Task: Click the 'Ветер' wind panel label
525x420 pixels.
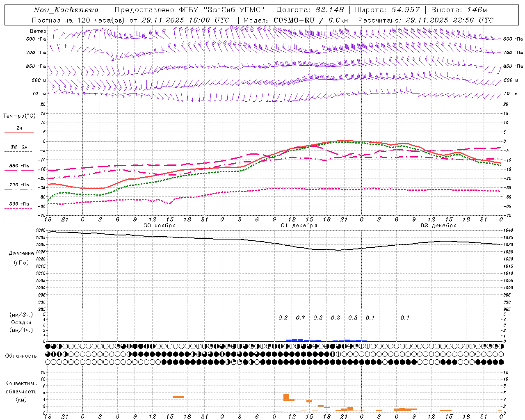Action: pos(38,31)
